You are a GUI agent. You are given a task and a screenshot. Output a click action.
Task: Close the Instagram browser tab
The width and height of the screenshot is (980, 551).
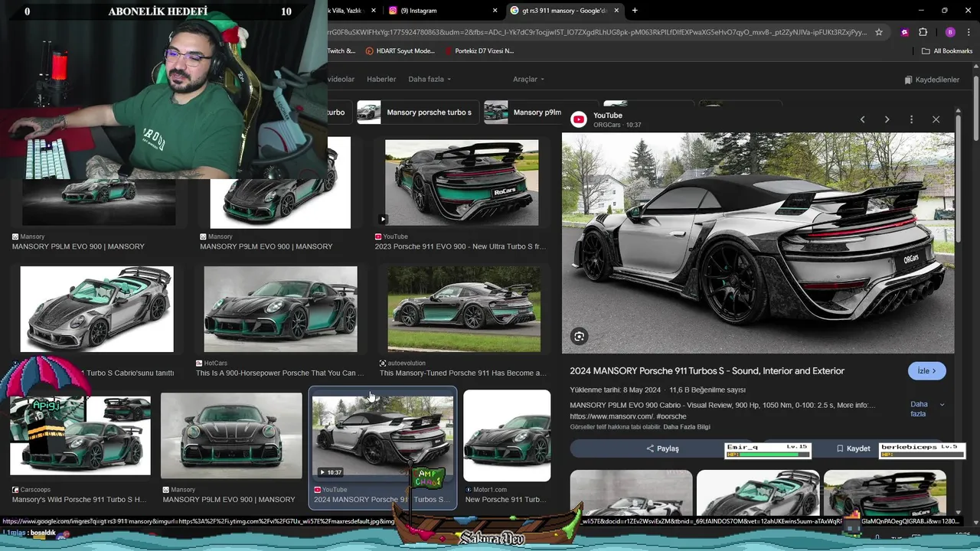(x=495, y=11)
